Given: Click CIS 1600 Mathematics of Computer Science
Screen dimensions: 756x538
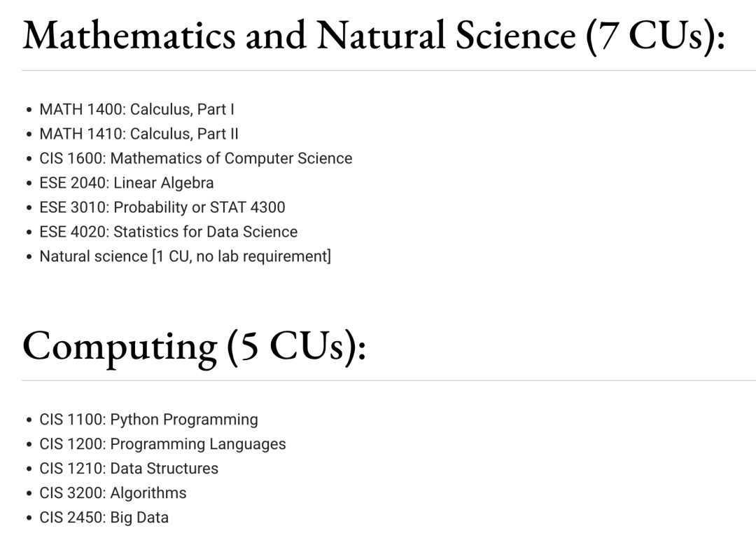Looking at the screenshot, I should [195, 158].
